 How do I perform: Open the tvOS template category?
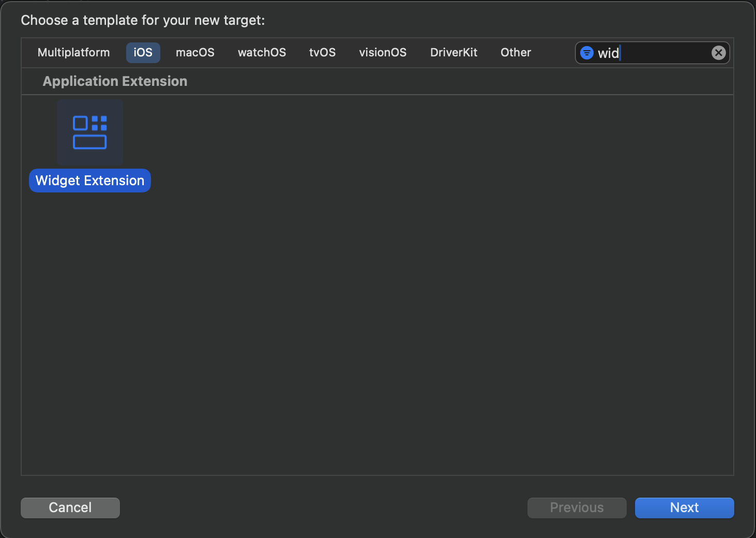tap(322, 52)
